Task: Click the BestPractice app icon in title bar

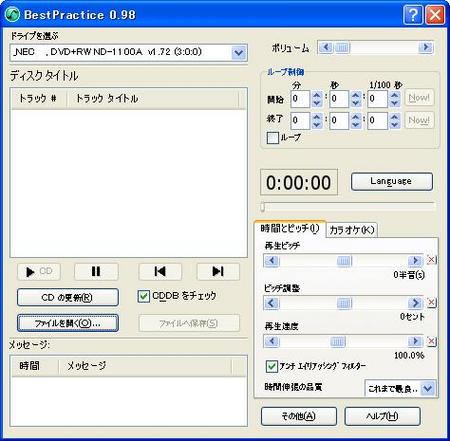Action: (12, 15)
